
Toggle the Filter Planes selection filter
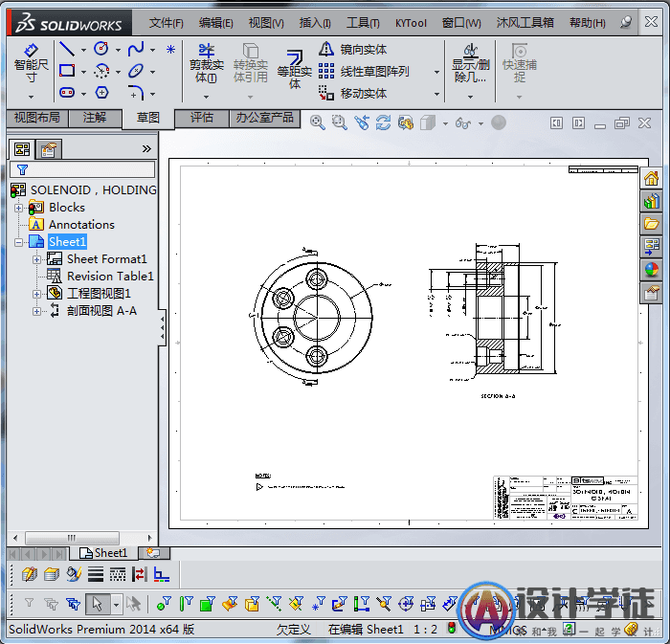pyautogui.click(x=296, y=604)
